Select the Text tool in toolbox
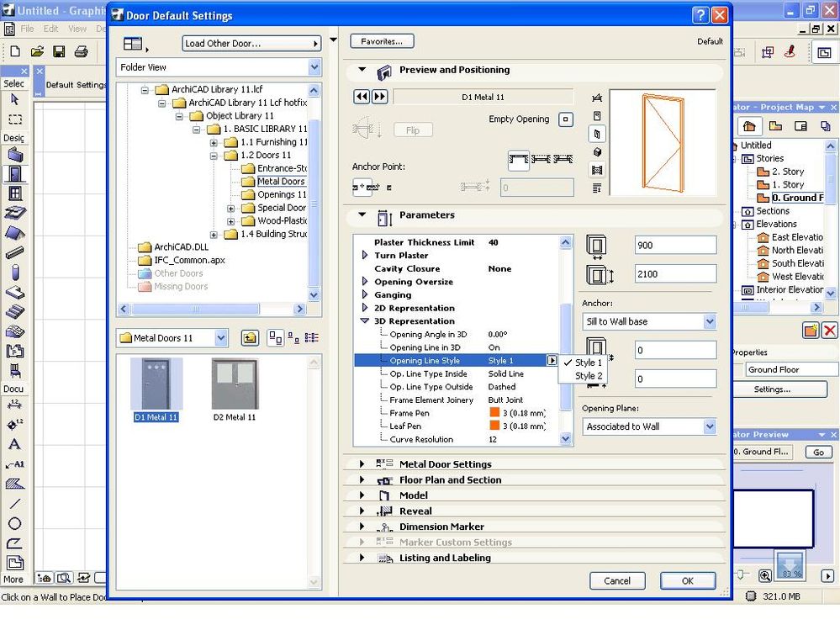The height and width of the screenshot is (630, 840). (x=14, y=444)
